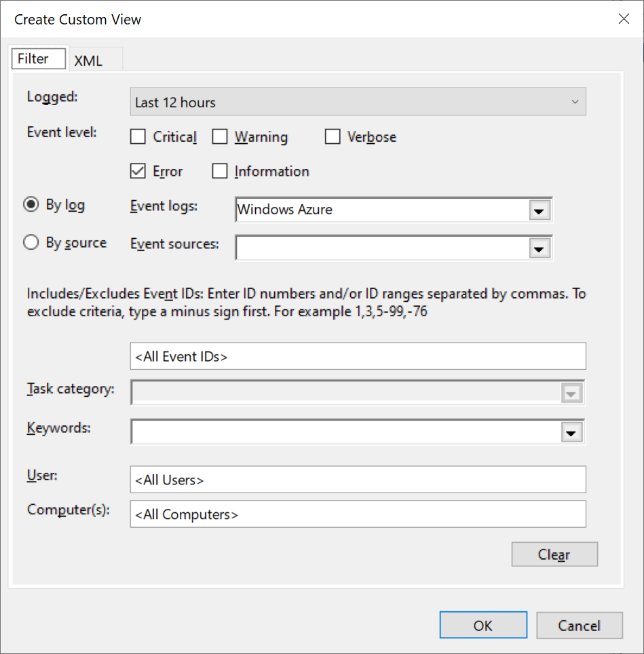Open the Keywords dropdown arrow
Screen dimensions: 644x654
(x=571, y=431)
